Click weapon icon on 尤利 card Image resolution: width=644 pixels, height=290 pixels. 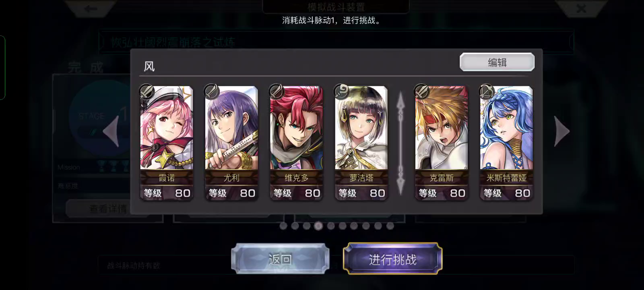click(212, 91)
